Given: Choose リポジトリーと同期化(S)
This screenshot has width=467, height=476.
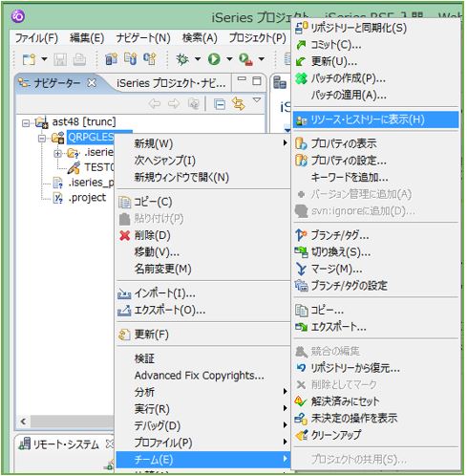Looking at the screenshot, I should (376, 28).
